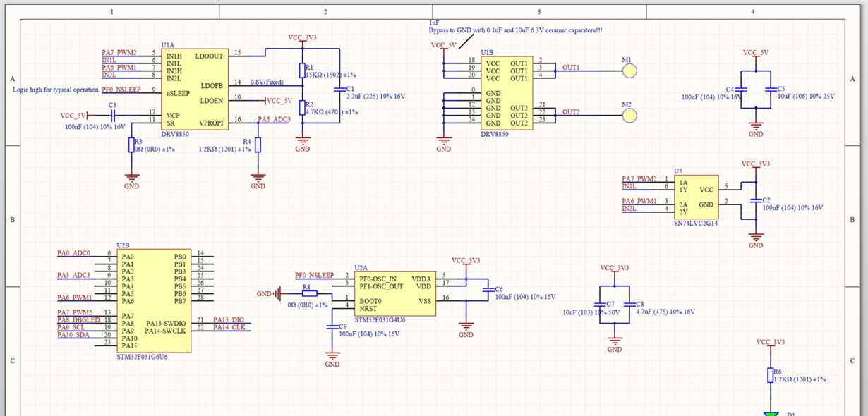Select the U1B designator label
The height and width of the screenshot is (416, 868).
coord(487,53)
